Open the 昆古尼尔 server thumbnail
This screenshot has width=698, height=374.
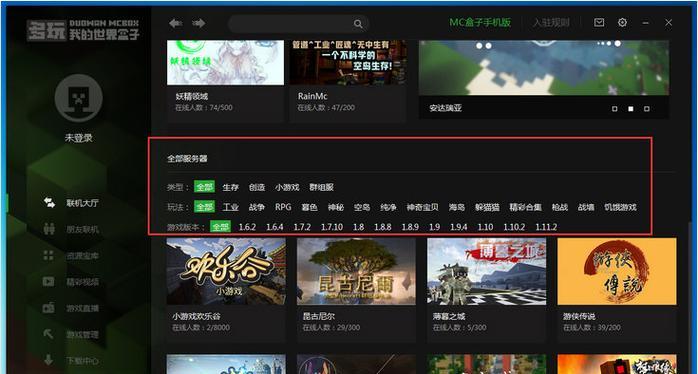pyautogui.click(x=356, y=271)
